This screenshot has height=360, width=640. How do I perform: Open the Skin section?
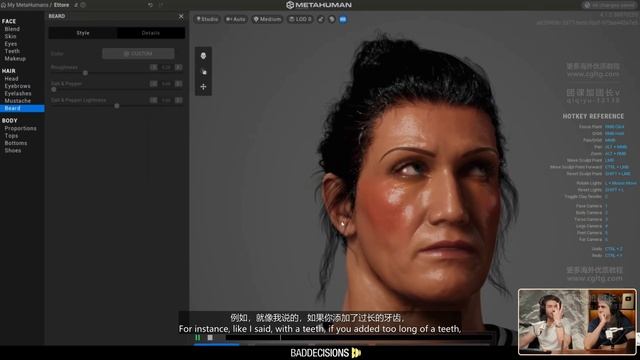click(11, 36)
